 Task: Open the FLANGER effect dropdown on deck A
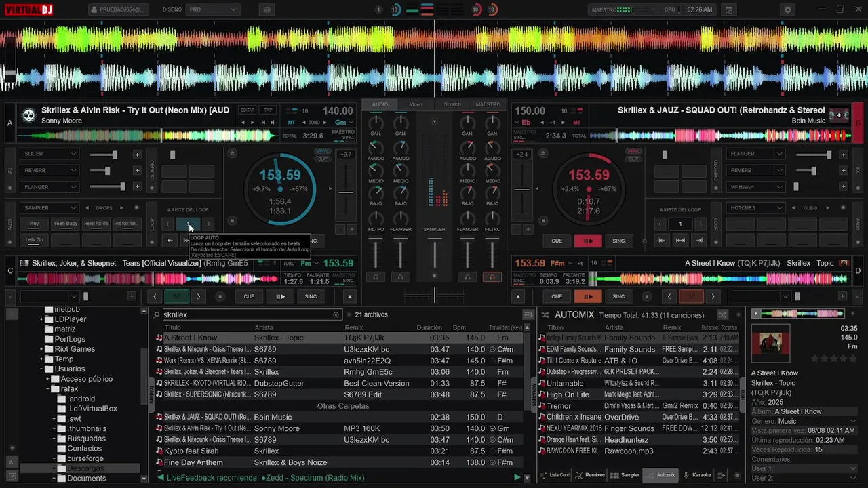(x=50, y=187)
